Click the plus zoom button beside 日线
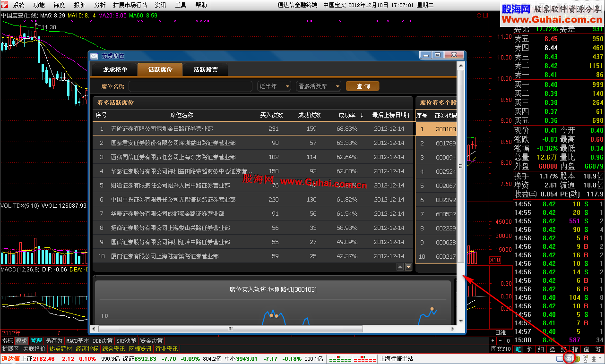Image resolution: width=605 pixels, height=364 pixels. [493, 340]
